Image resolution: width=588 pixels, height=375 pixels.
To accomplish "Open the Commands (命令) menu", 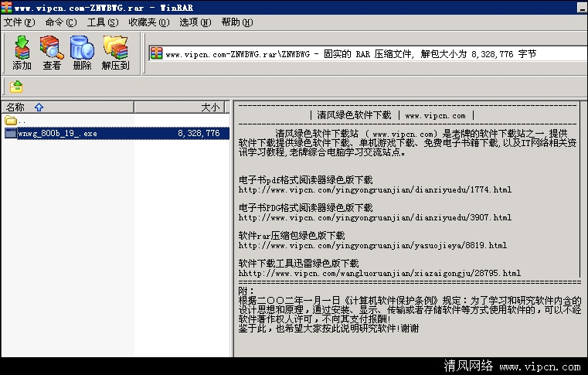I will [x=61, y=22].
